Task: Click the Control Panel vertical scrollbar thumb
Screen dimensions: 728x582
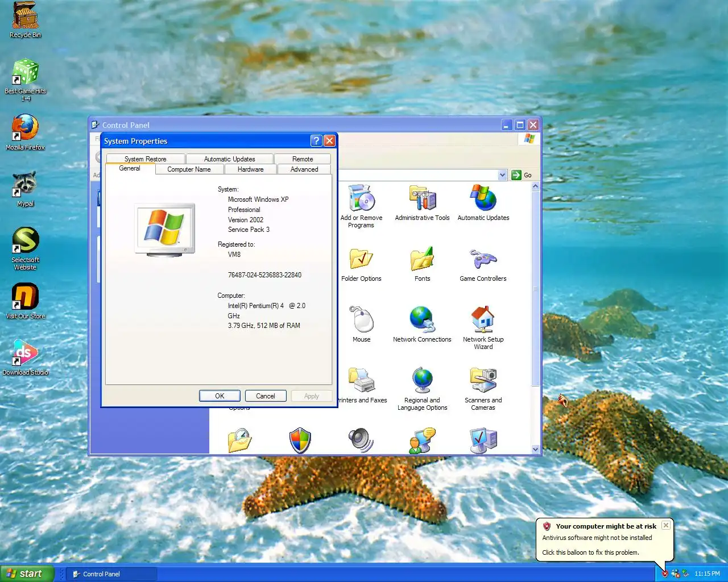Action: (x=535, y=289)
